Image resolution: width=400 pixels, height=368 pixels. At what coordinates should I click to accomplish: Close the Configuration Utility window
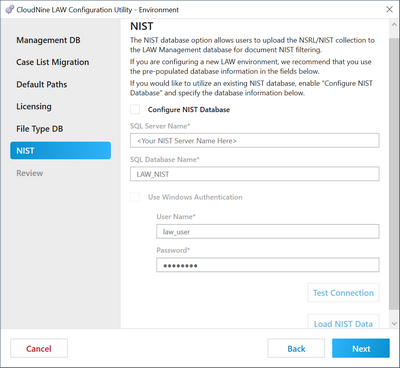point(389,10)
